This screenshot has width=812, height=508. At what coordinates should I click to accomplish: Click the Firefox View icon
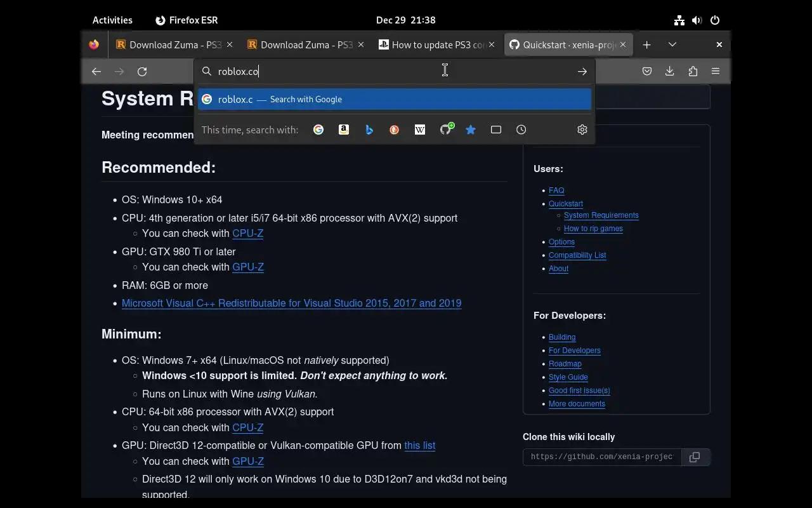(x=94, y=44)
